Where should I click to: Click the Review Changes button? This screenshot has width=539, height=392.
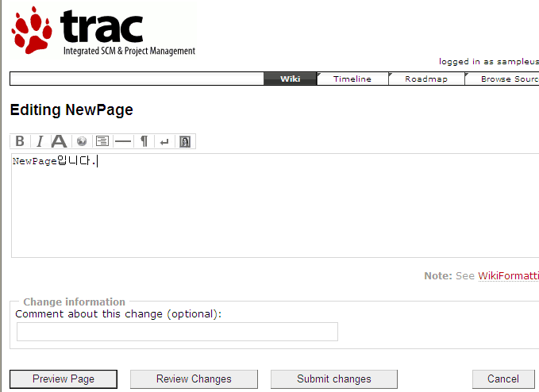tap(194, 379)
